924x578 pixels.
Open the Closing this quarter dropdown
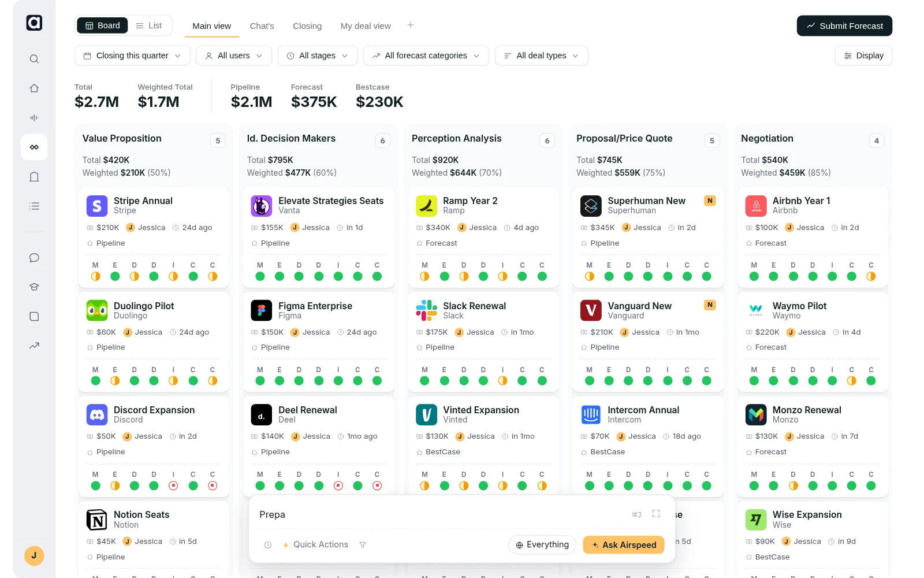tap(132, 55)
